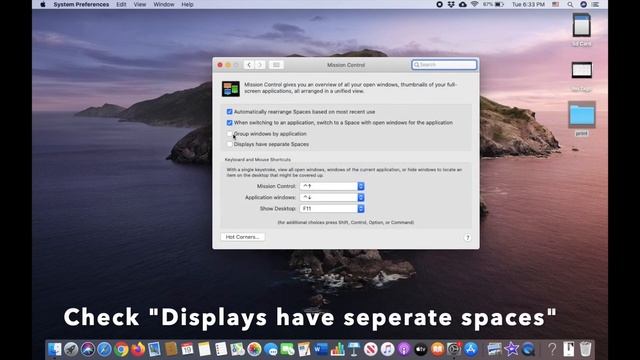Go forward with the right arrow button
Image resolution: width=640 pixels, height=360 pixels.
(260, 65)
